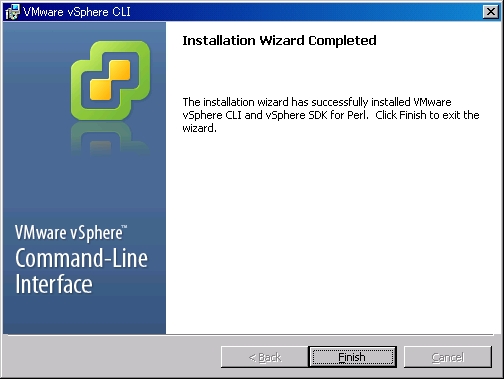The width and height of the screenshot is (504, 379).
Task: Click the disabled Back button
Action: [264, 357]
